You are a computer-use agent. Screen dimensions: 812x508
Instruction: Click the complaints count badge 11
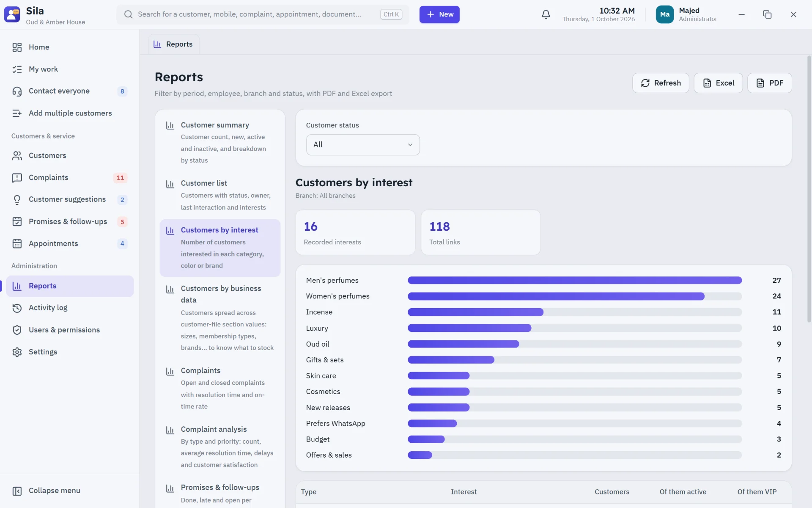point(121,178)
